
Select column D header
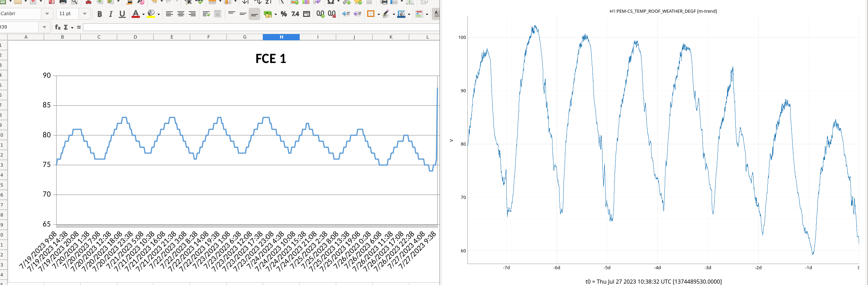coord(135,37)
